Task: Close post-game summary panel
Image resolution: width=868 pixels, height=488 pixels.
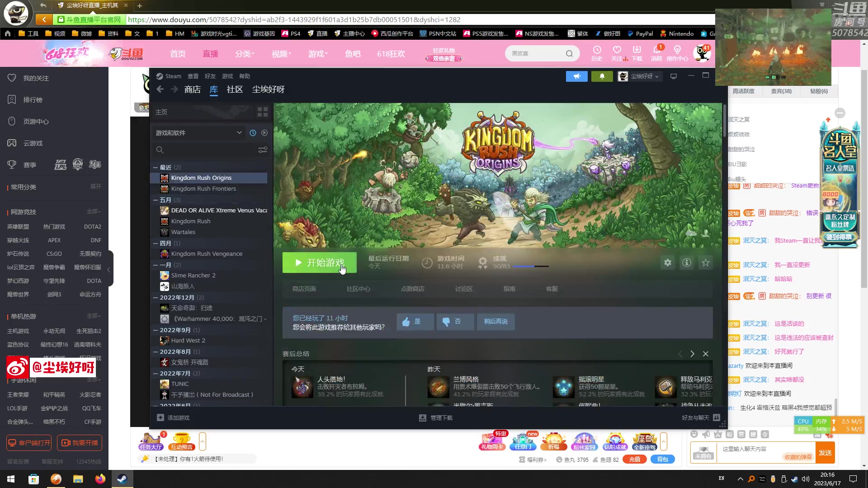Action: tap(706, 354)
